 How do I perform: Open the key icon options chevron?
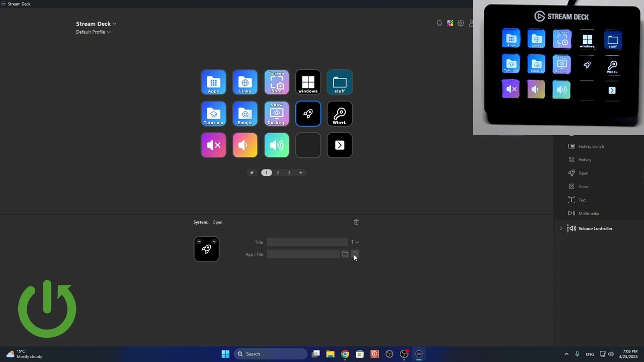point(214,241)
